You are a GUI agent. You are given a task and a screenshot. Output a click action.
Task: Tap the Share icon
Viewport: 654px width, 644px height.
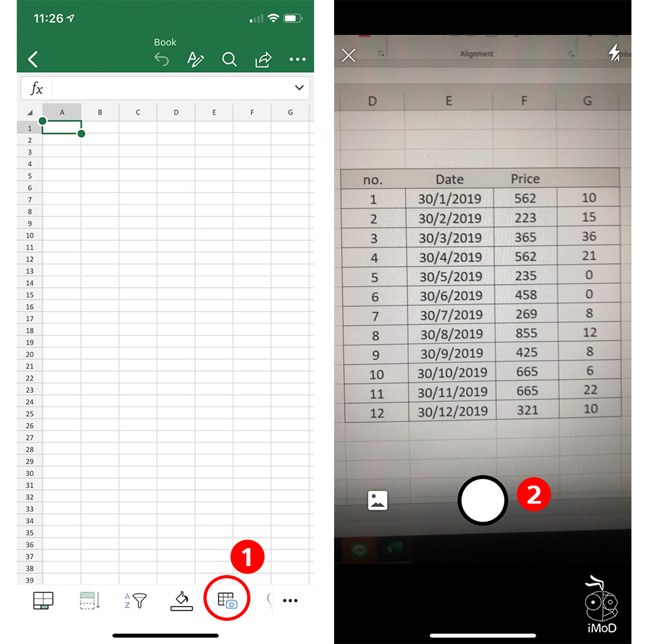263,59
